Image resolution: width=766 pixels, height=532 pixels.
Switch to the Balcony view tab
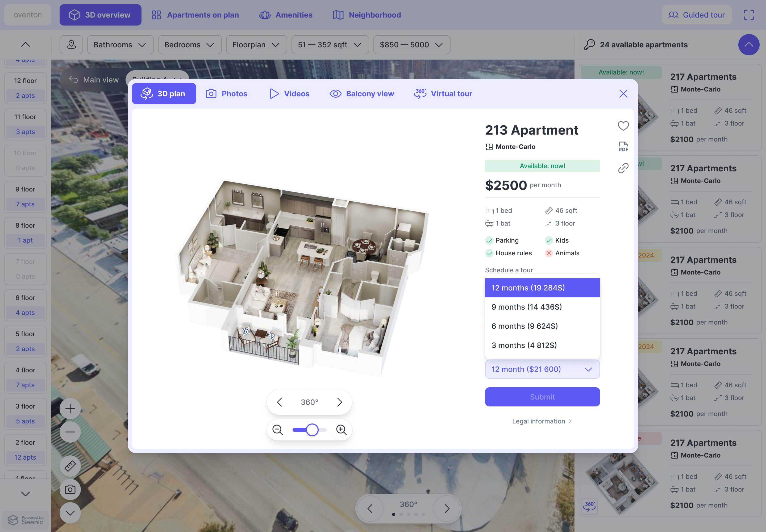tap(362, 94)
